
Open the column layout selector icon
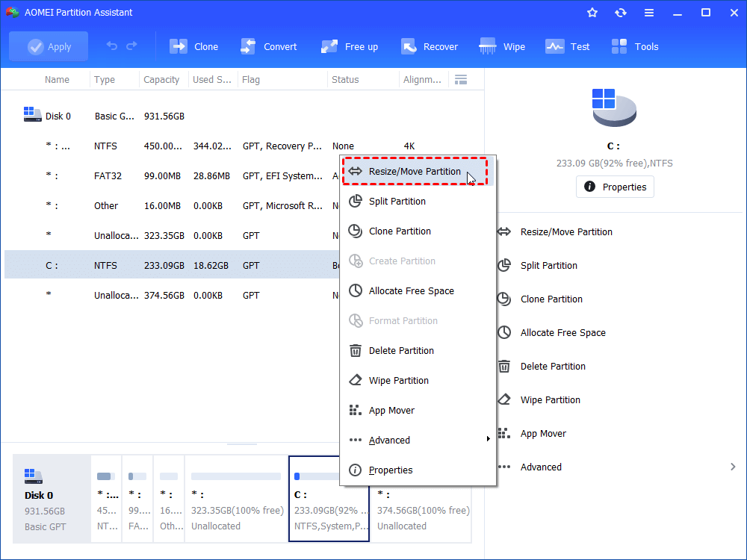461,79
